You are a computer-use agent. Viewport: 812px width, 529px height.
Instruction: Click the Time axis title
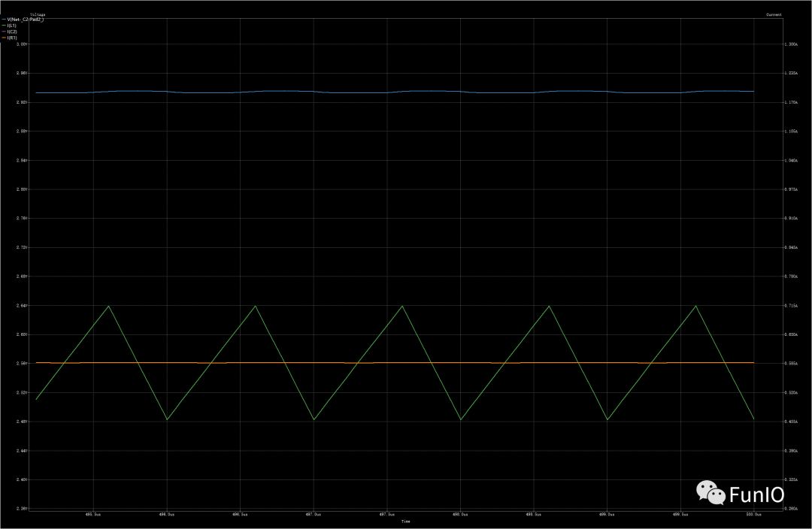[x=405, y=521]
